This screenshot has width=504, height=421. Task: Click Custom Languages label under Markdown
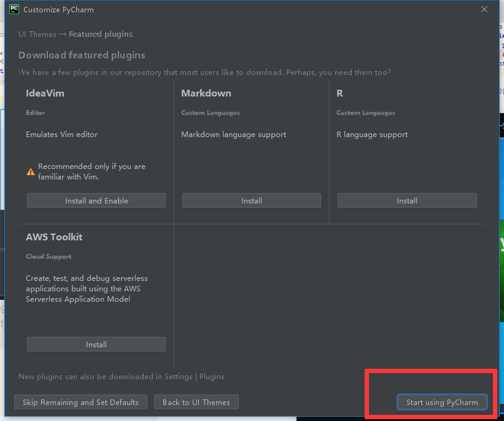pos(211,112)
